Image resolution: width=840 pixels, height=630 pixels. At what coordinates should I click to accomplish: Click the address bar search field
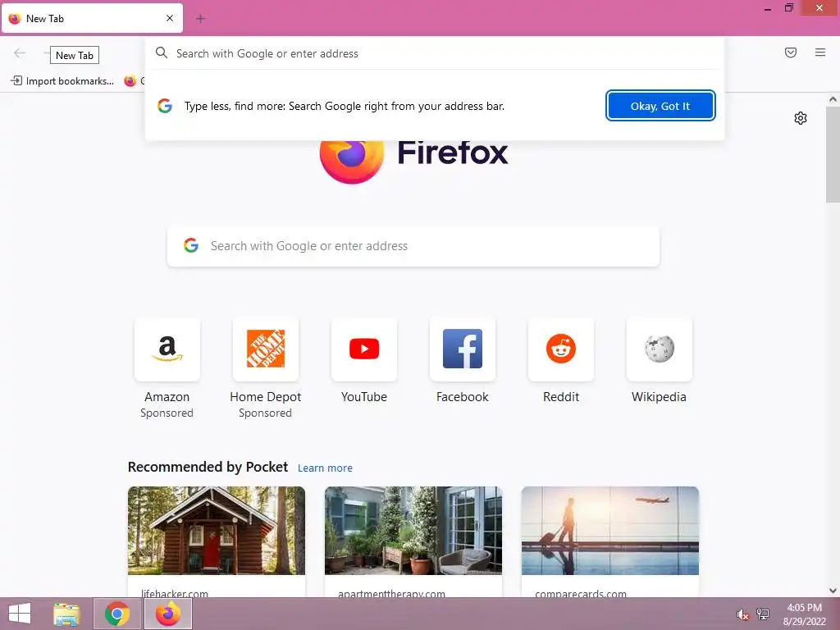click(434, 53)
